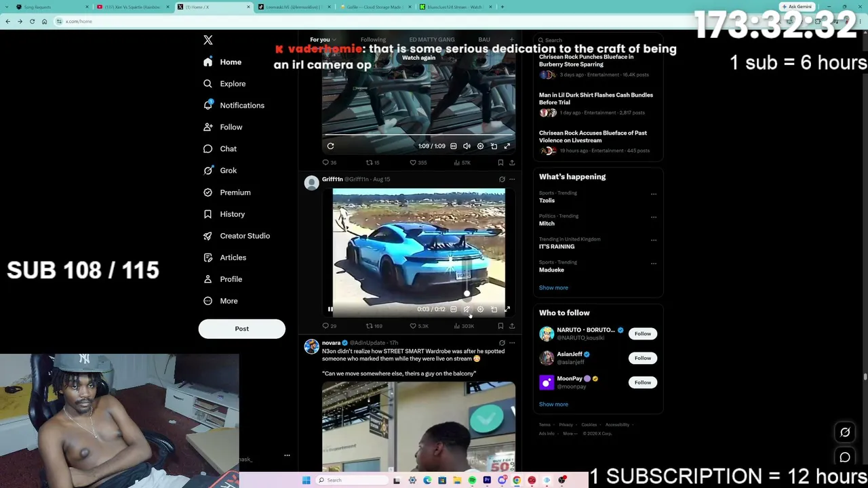
Task: Pause the Griff11n car video
Action: pyautogui.click(x=330, y=309)
